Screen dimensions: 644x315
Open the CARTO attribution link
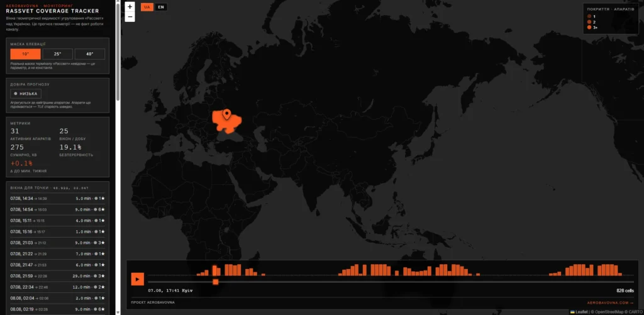pyautogui.click(x=635, y=312)
